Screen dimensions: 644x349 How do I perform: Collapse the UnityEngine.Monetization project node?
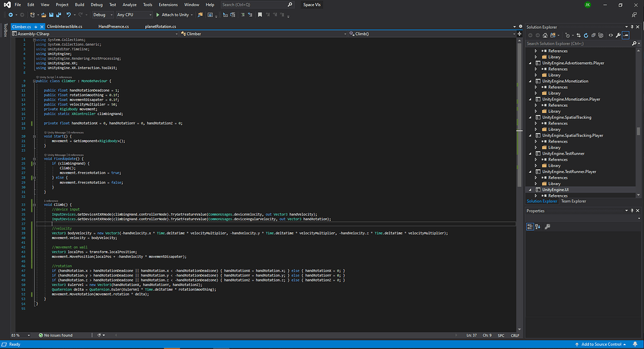click(x=531, y=81)
